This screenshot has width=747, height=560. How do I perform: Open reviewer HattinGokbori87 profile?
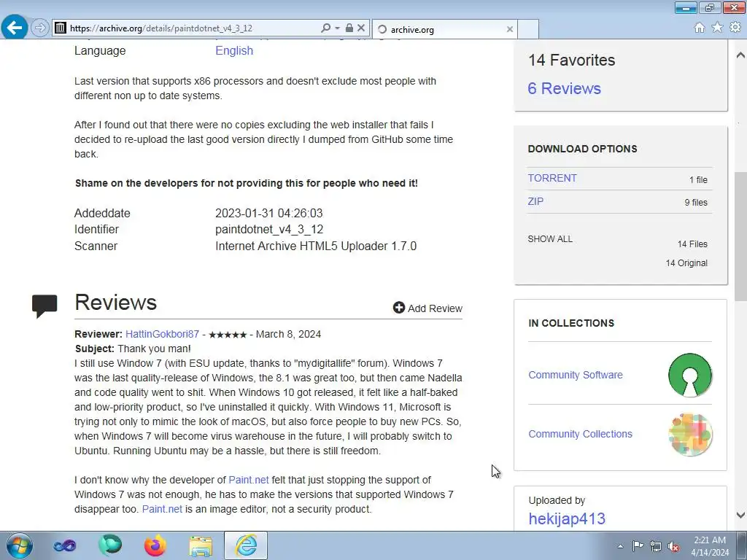point(162,334)
